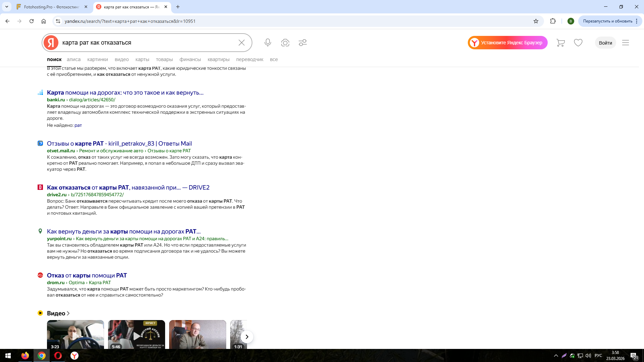The width and height of the screenshot is (644, 362).
Task: Open the hamburger menu in Yandex header
Action: [626, 43]
